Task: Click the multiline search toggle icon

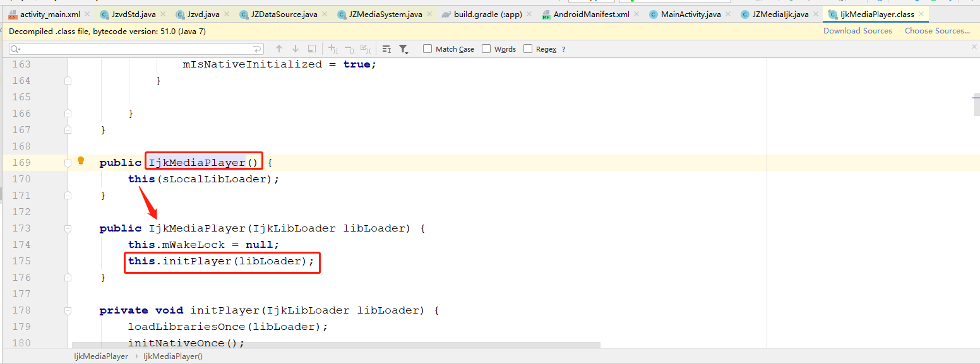Action: point(387,49)
